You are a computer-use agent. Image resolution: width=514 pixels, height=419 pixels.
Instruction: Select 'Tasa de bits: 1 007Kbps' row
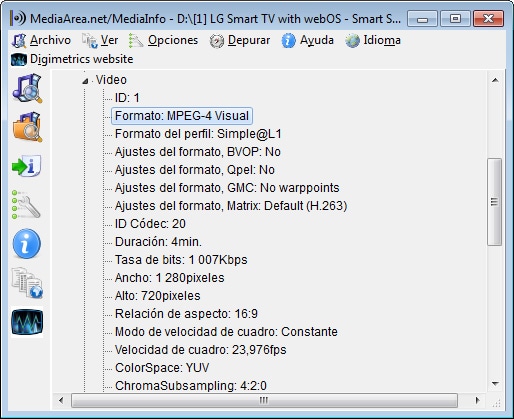pyautogui.click(x=181, y=260)
